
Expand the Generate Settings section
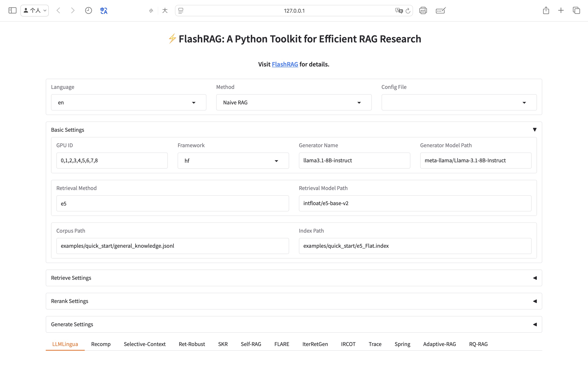tap(535, 324)
